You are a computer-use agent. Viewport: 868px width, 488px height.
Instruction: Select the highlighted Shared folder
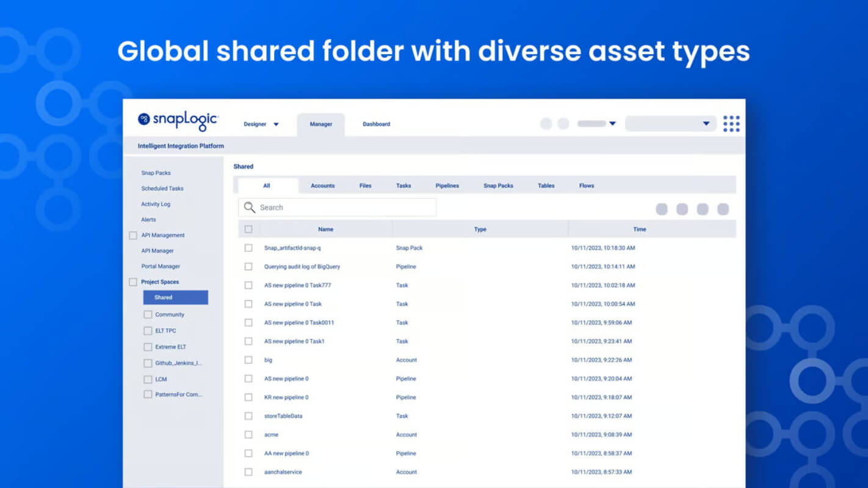point(176,298)
